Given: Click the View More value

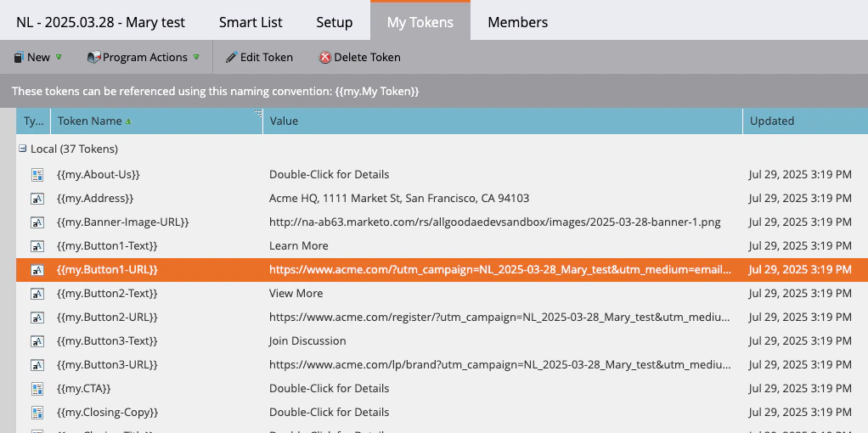Looking at the screenshot, I should 296,294.
